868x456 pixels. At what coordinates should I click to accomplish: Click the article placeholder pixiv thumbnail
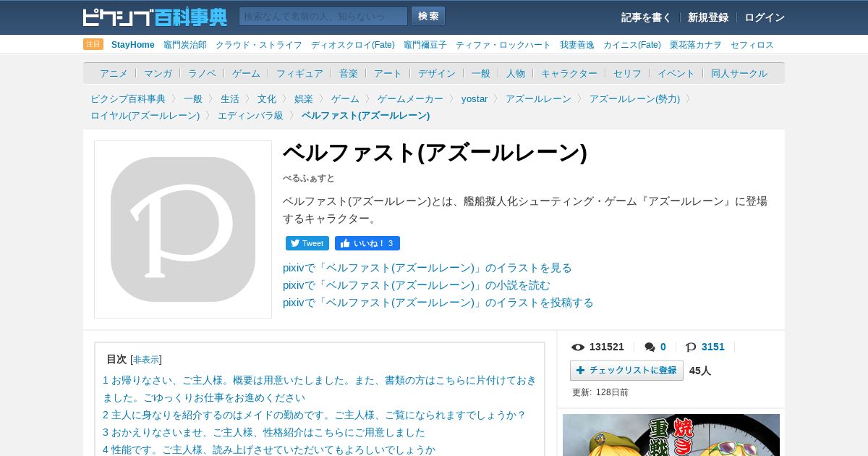pyautogui.click(x=183, y=229)
